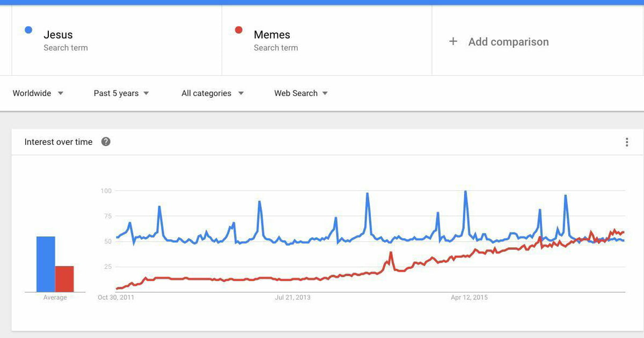Select the Apr 12, 2015 axis label
This screenshot has width=644, height=338.
pos(470,297)
